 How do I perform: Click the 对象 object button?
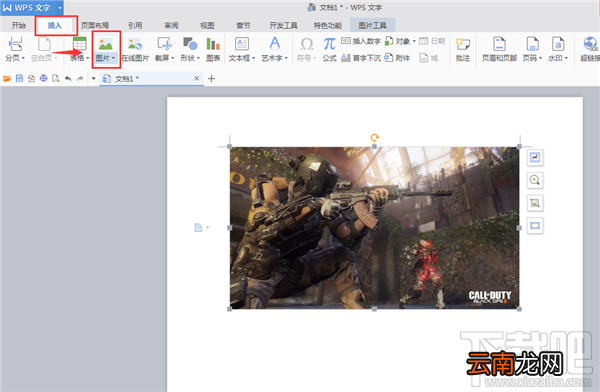pyautogui.click(x=398, y=41)
